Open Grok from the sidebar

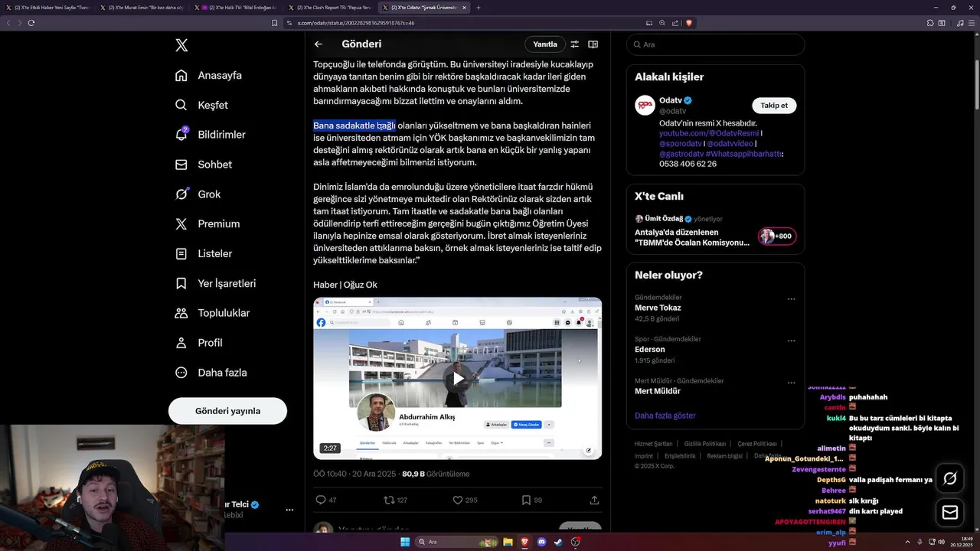(x=198, y=194)
